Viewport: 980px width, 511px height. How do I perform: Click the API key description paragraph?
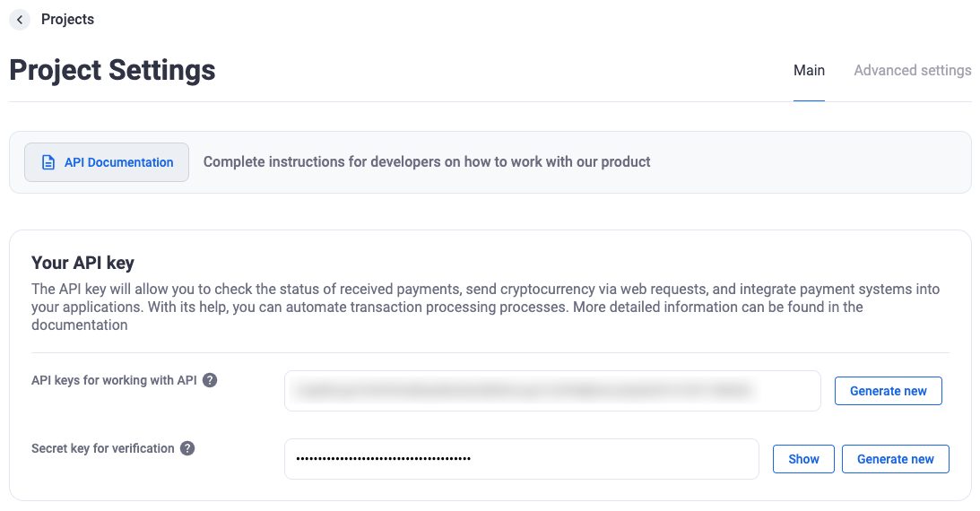[486, 307]
